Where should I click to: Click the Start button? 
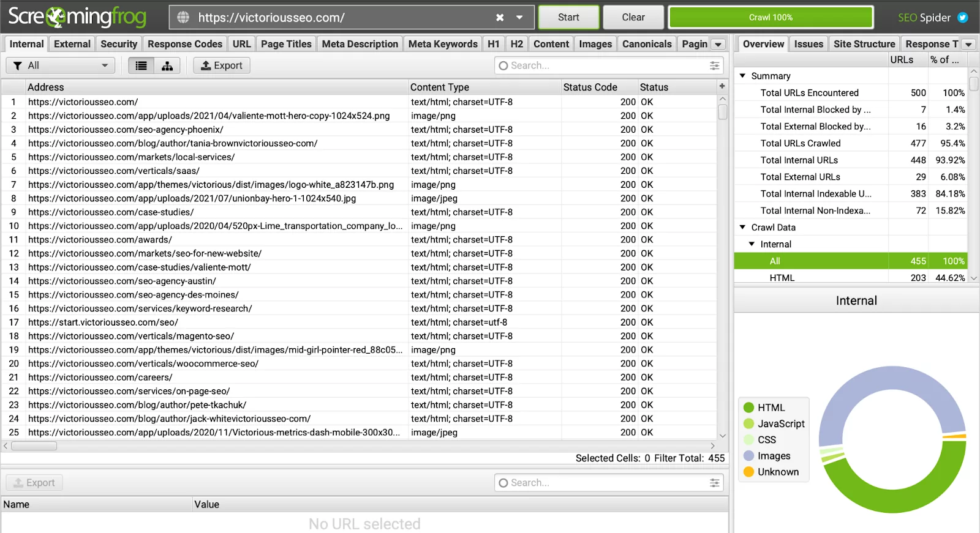click(x=568, y=18)
